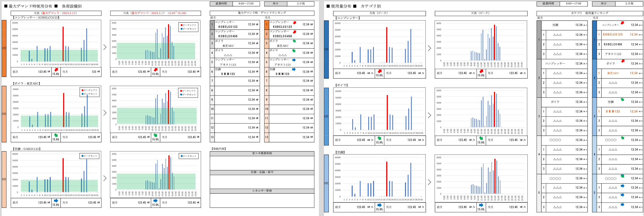Image resolution: width=644 pixels, height=216 pixels.
Task: Click blue arrow under category 空調 daily peak chart
Action: 481,205
